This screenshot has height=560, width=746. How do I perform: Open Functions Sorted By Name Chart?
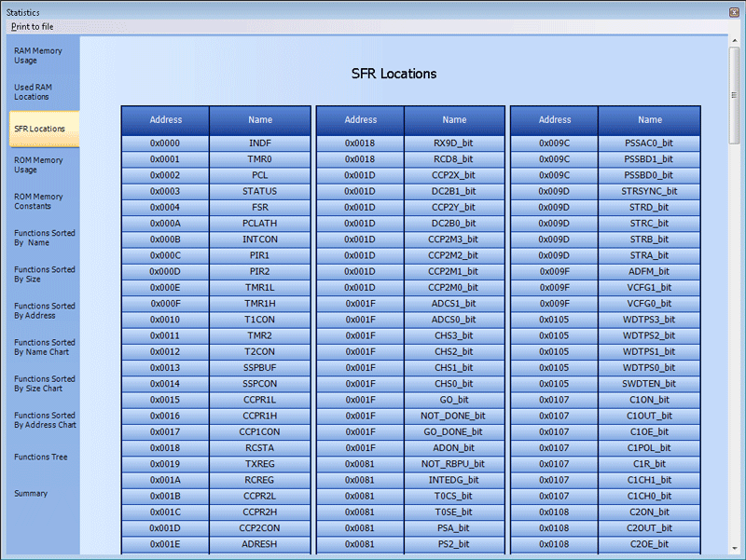(44, 347)
